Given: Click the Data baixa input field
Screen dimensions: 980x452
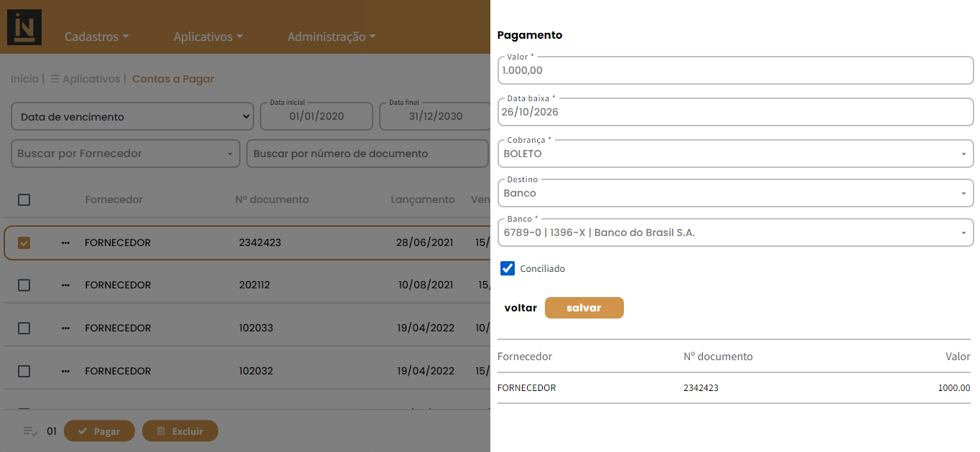Looking at the screenshot, I should 735,112.
